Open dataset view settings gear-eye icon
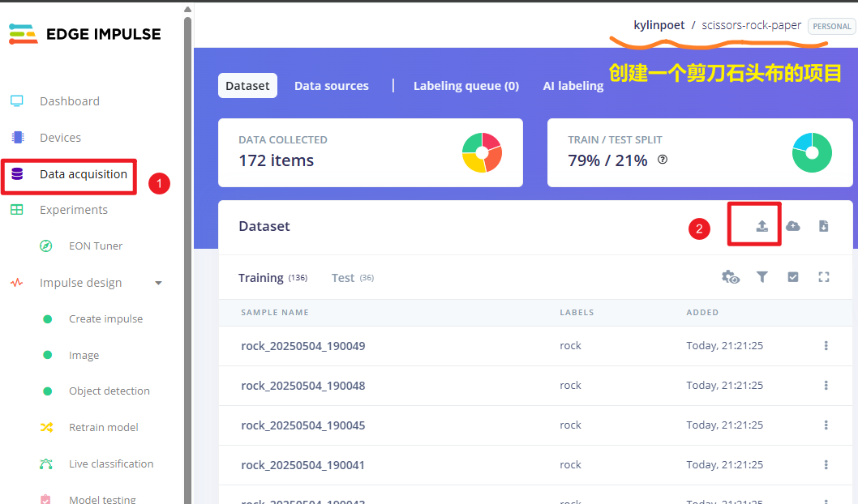 pos(731,277)
